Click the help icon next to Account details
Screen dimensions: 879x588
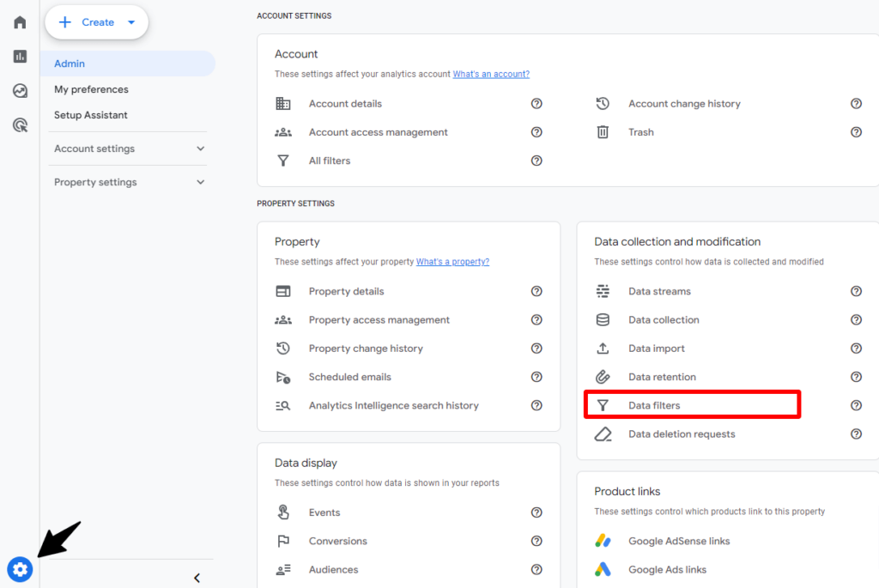pos(536,104)
